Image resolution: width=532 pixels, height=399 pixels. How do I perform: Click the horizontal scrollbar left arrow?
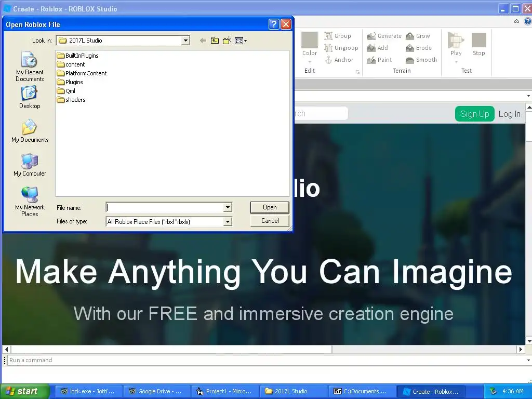point(6,349)
